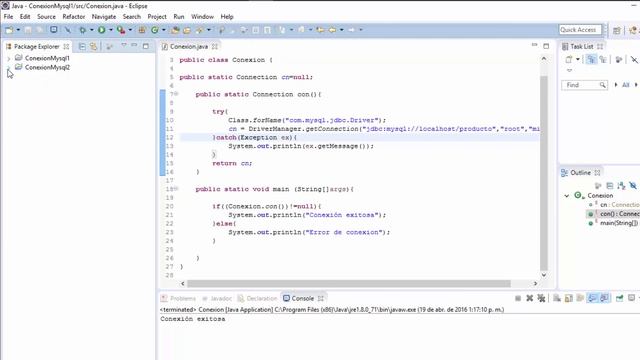
Task: Toggle Focus on Workweek in Task List
Action: 619,60
